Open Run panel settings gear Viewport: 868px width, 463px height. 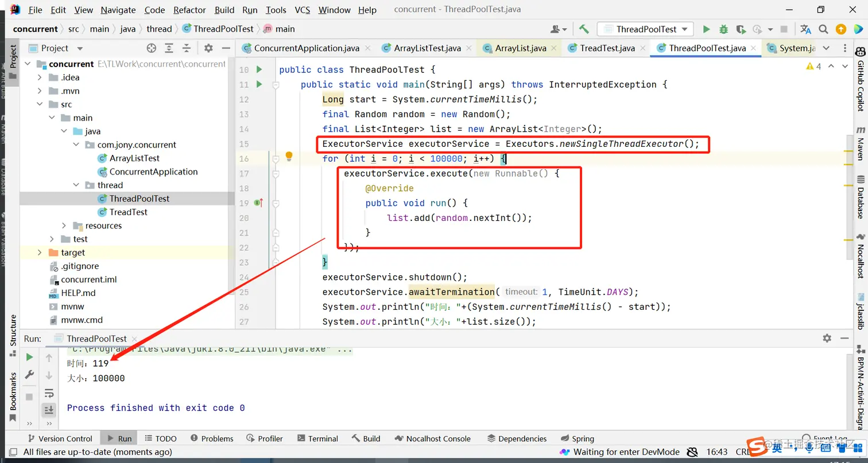tap(827, 338)
